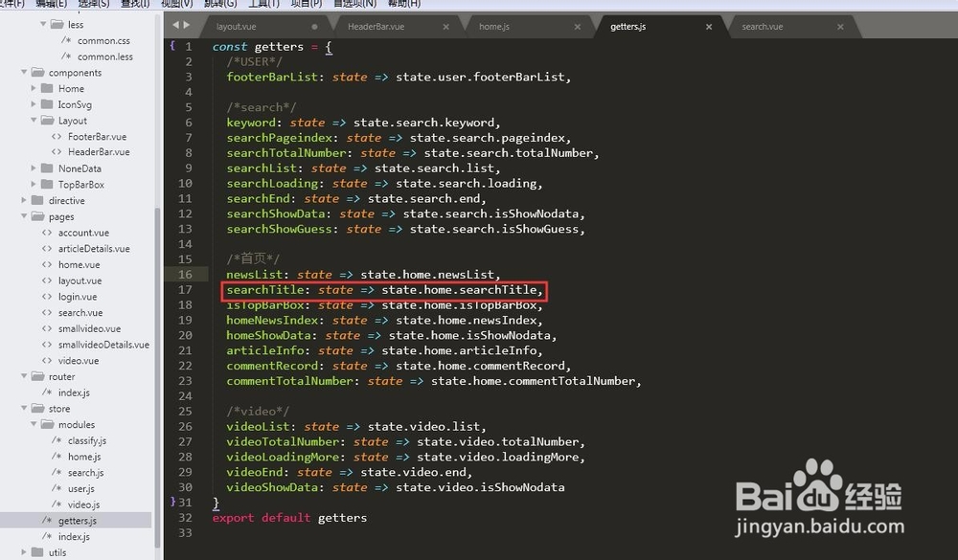This screenshot has height=560, width=958.
Task: Open smallvideo.vue file
Action: pyautogui.click(x=89, y=328)
